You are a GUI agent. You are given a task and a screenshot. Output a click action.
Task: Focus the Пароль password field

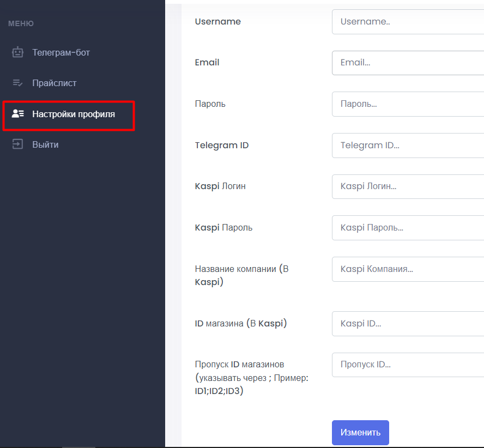pos(408,104)
